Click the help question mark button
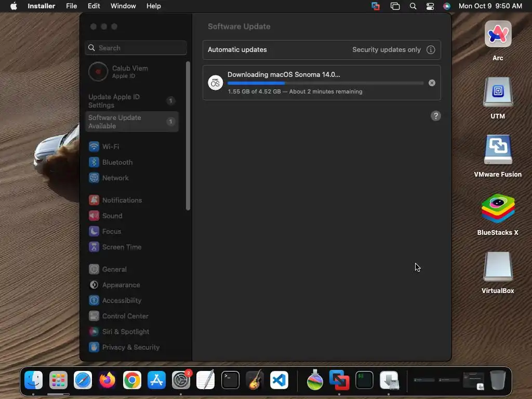Viewport: 532px width, 399px height. click(436, 116)
